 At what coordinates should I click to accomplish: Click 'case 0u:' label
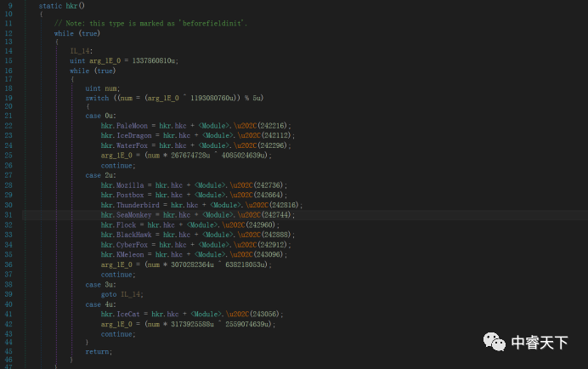coord(100,116)
